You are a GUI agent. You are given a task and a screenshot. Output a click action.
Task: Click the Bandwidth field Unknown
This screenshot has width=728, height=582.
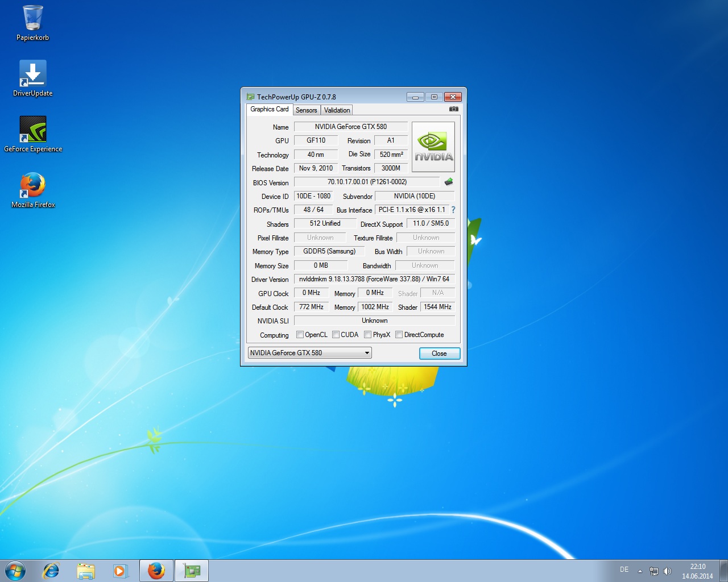(x=425, y=265)
